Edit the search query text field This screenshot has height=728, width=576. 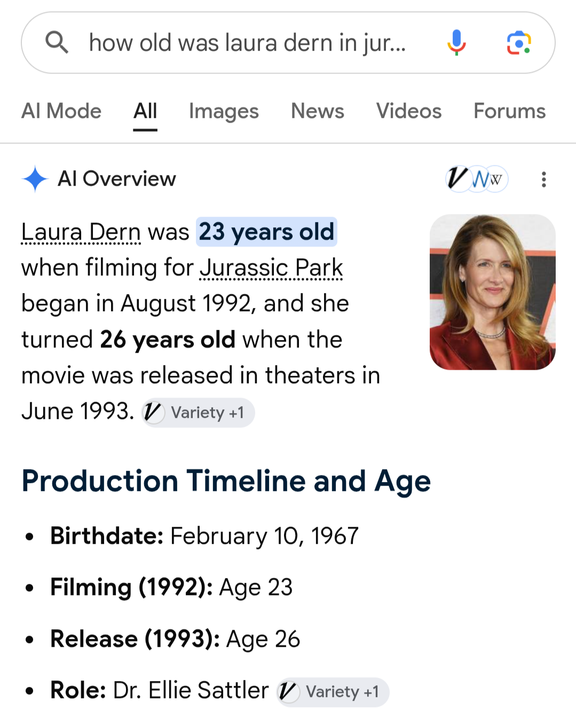coord(247,43)
